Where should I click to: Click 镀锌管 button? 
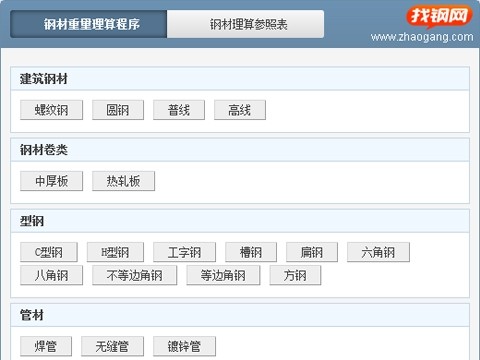[184, 346]
